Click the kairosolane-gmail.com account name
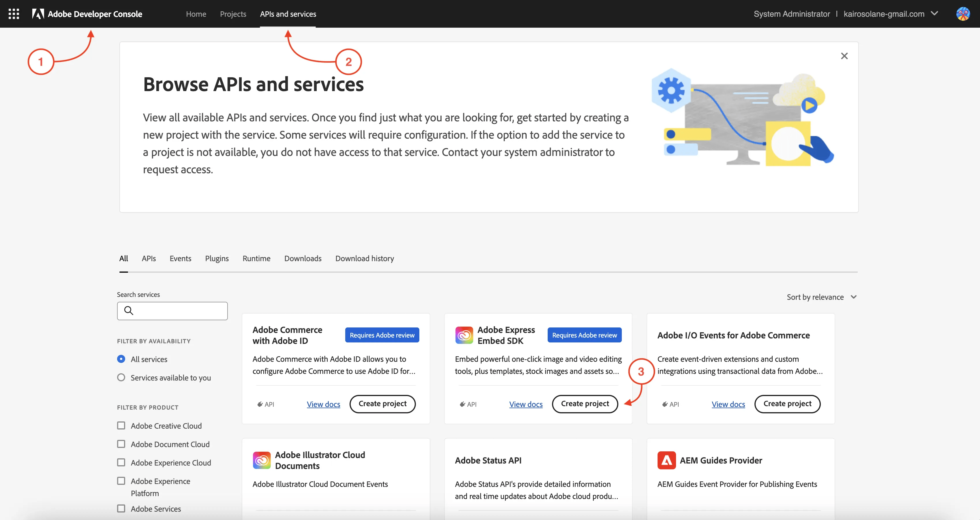 point(884,14)
